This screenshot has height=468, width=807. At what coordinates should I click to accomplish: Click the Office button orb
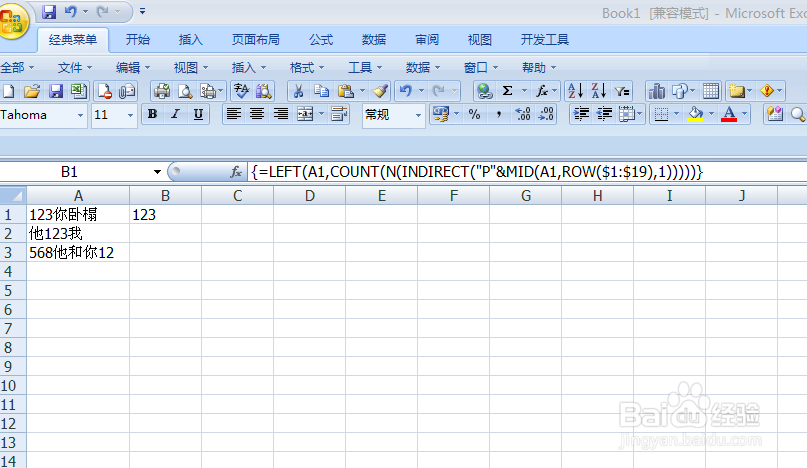coord(13,22)
